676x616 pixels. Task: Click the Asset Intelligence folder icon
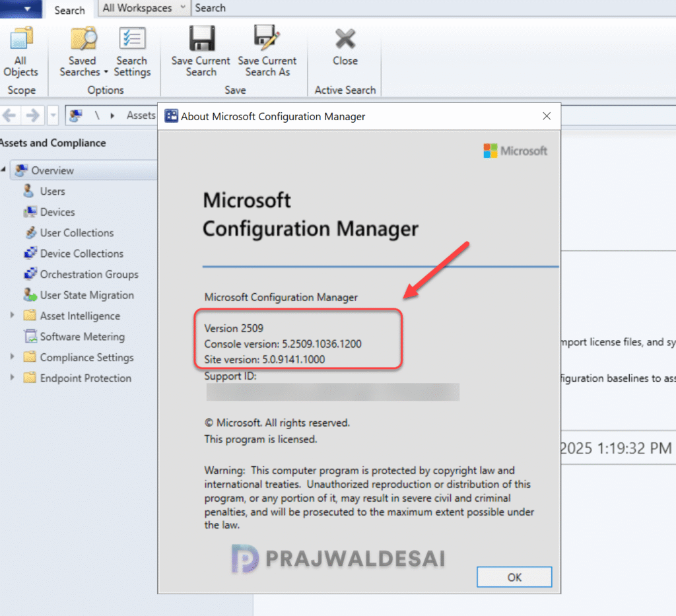(x=30, y=315)
